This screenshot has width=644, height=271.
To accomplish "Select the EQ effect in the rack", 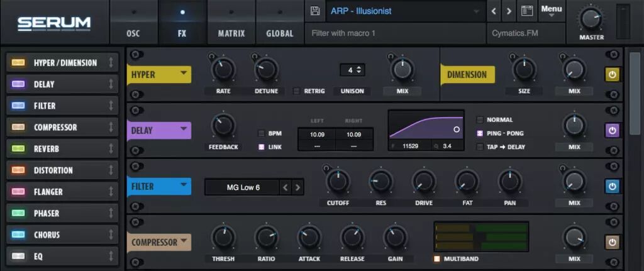I will click(x=62, y=256).
